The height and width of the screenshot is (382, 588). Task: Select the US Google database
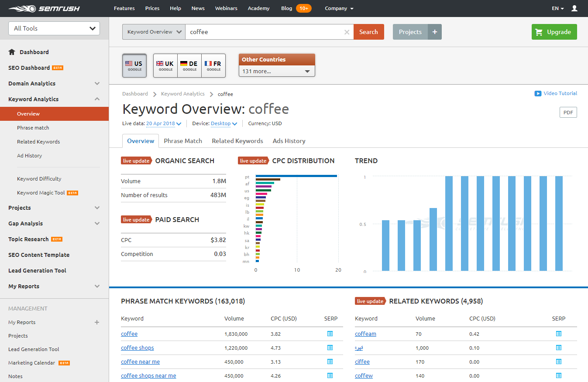click(134, 66)
